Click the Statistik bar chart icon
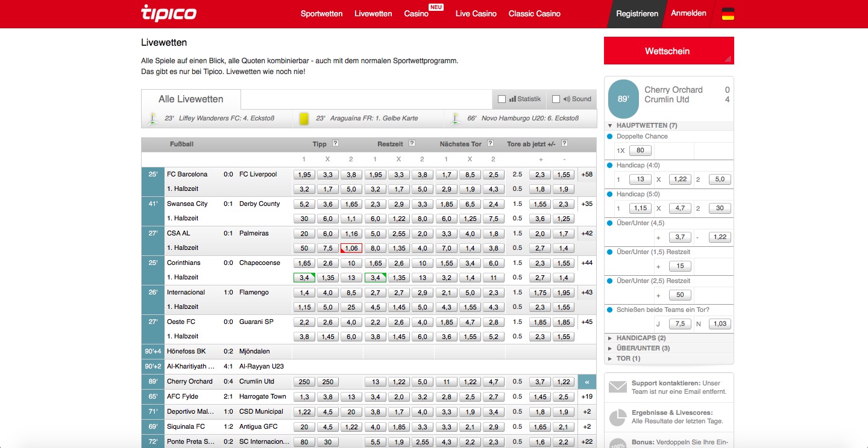Image resolution: width=868 pixels, height=448 pixels. click(x=512, y=99)
